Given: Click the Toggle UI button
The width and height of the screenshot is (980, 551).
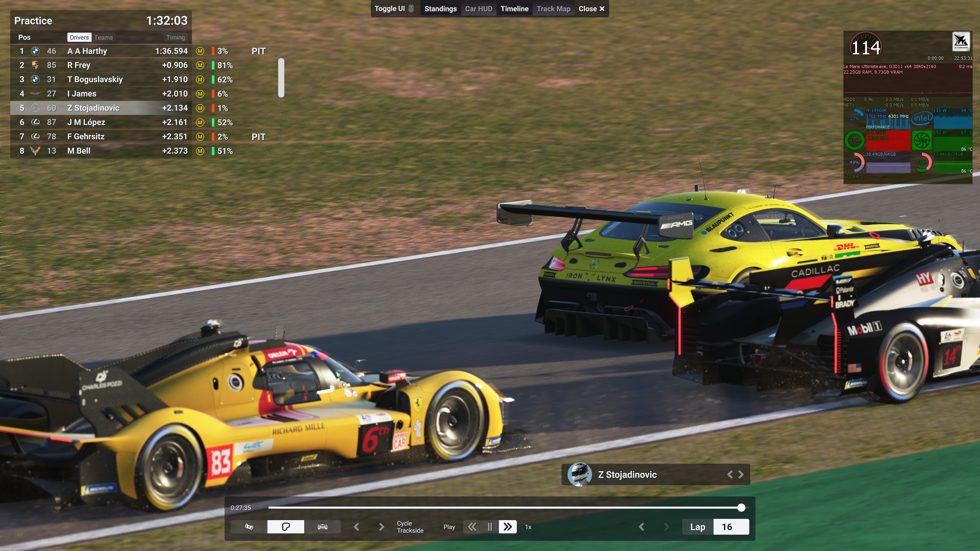Looking at the screenshot, I should tap(394, 9).
